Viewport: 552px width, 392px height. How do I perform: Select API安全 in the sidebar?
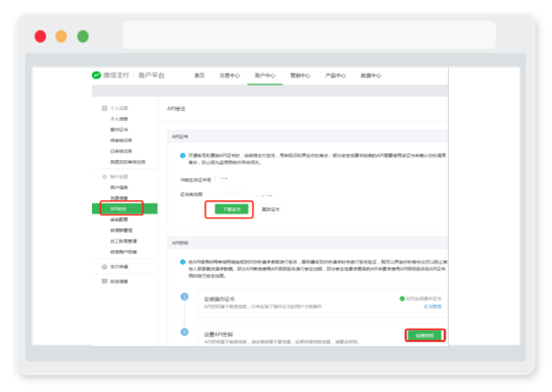coord(124,209)
